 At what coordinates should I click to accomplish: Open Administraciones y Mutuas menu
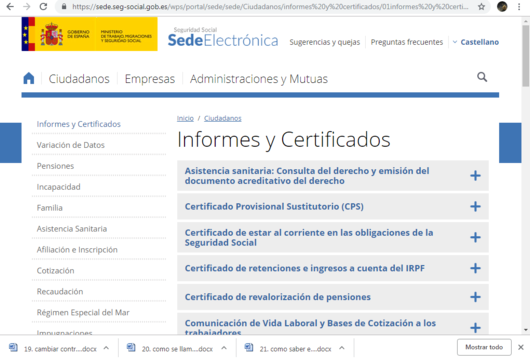point(259,79)
